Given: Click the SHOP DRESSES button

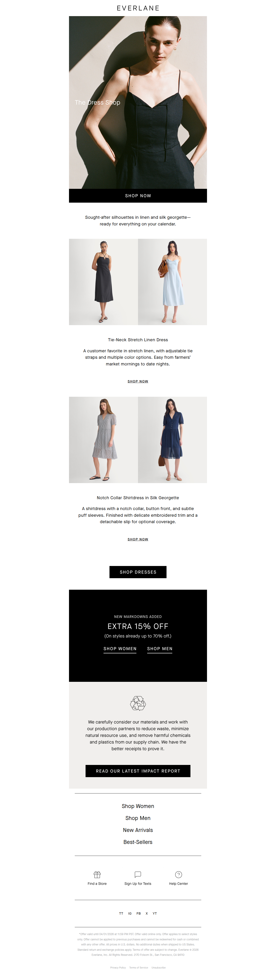Looking at the screenshot, I should 138,572.
